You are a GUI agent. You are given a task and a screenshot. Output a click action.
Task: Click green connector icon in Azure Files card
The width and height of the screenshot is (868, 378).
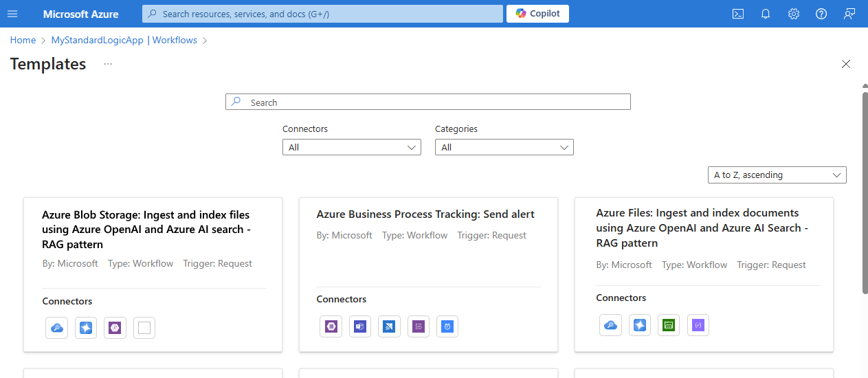click(669, 325)
